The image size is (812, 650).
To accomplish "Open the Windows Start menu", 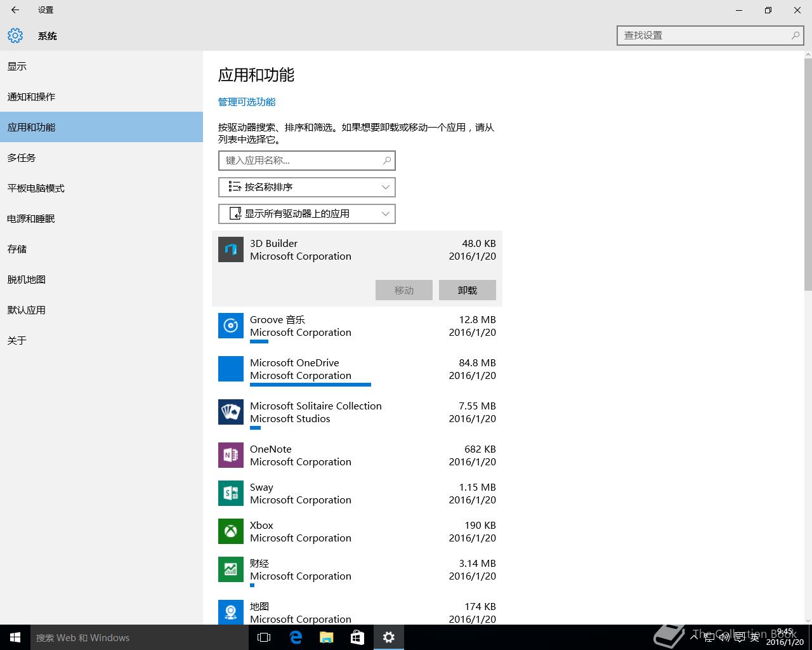I will (x=15, y=637).
